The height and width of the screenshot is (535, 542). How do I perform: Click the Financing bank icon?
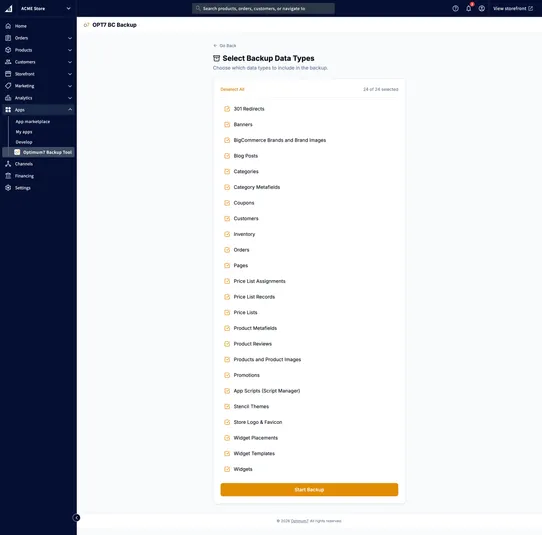coord(8,176)
